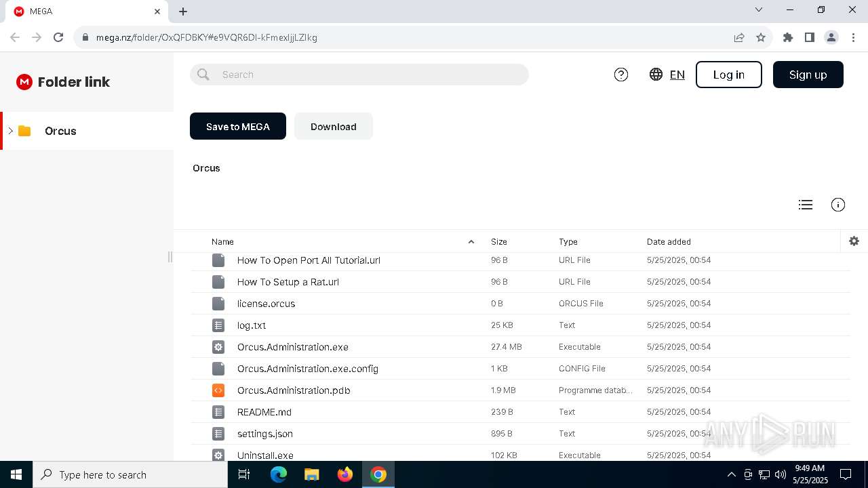Open Microsoft Edge from taskbar
Screen dimensions: 868x488
pyautogui.click(x=279, y=474)
